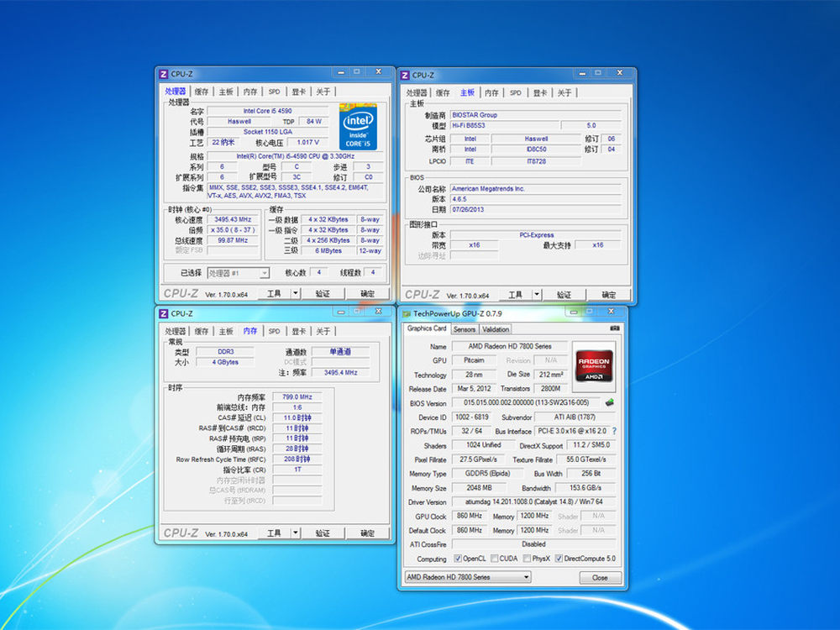
Task: Click the BIOS date '07/26/2013'
Action: coord(536,209)
